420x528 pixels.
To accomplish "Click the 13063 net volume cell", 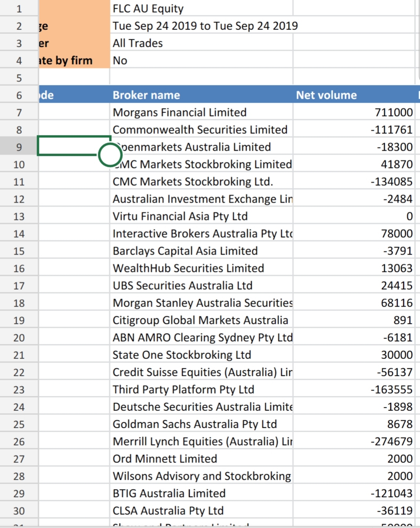I will [x=354, y=268].
